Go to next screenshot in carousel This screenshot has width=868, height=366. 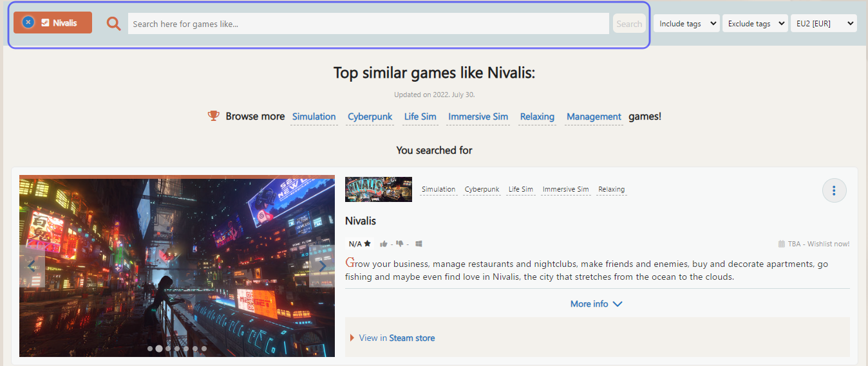pyautogui.click(x=323, y=266)
